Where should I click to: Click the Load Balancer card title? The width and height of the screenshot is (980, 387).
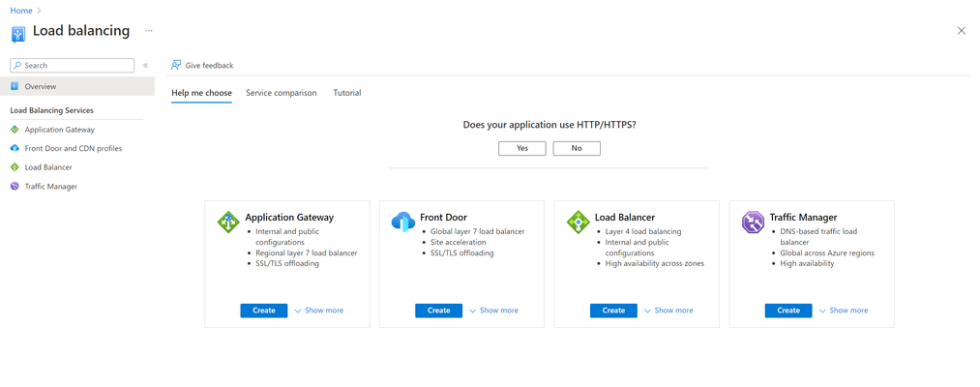pos(625,218)
